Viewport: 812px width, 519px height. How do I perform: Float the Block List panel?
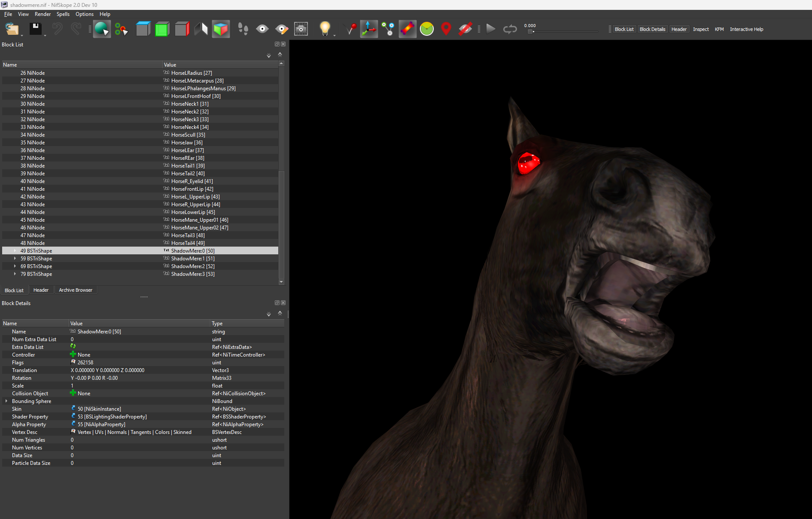(277, 44)
